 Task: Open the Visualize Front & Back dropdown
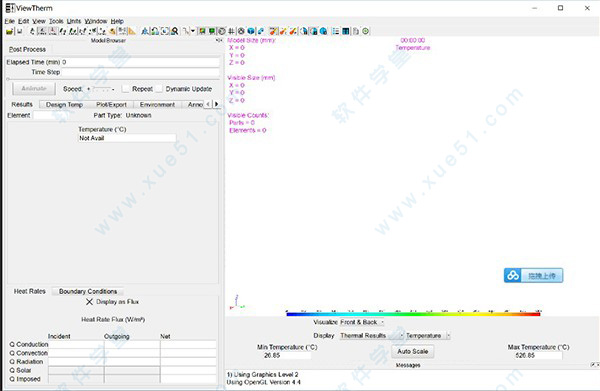[362, 323]
